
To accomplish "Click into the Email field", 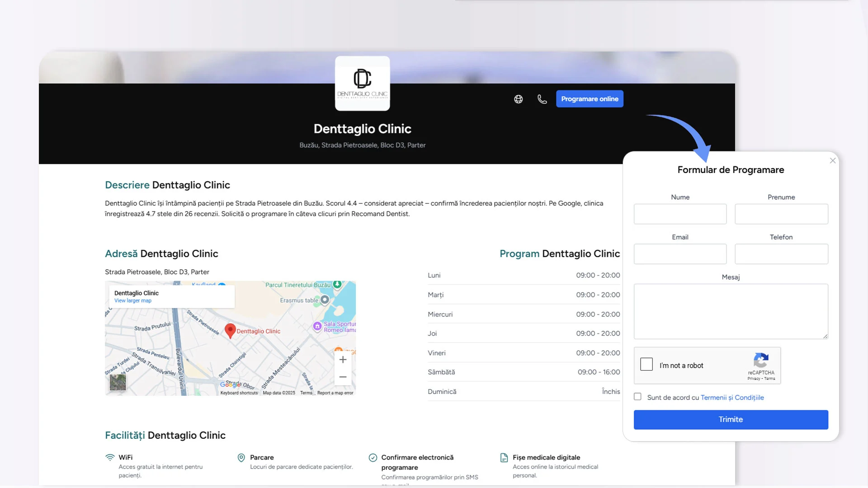I will pos(680,254).
